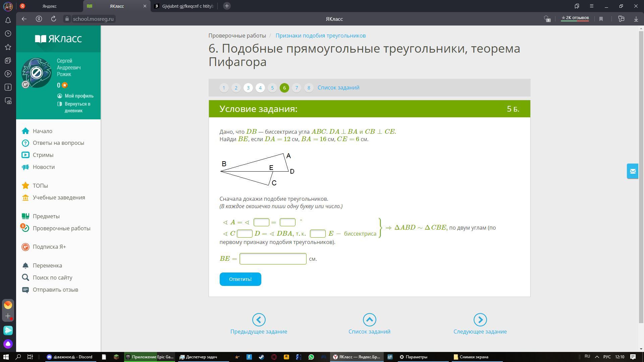The image size is (644, 362).
Task: Click the Начало home icon in sidebar
Action: pos(25,131)
